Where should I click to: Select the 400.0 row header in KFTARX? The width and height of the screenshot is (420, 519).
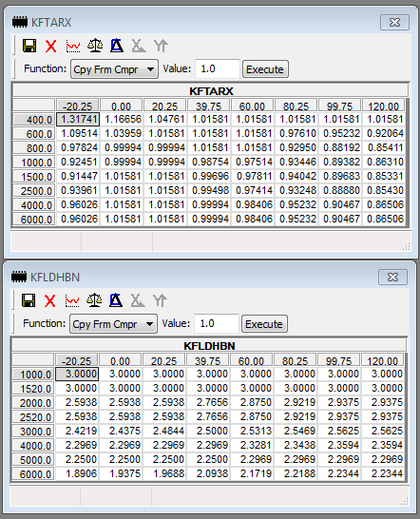tap(34, 119)
